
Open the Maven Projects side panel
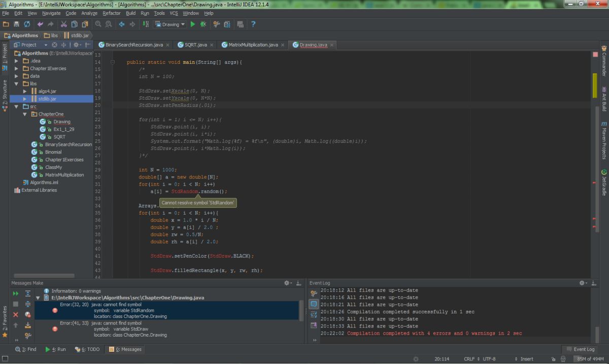(604, 140)
